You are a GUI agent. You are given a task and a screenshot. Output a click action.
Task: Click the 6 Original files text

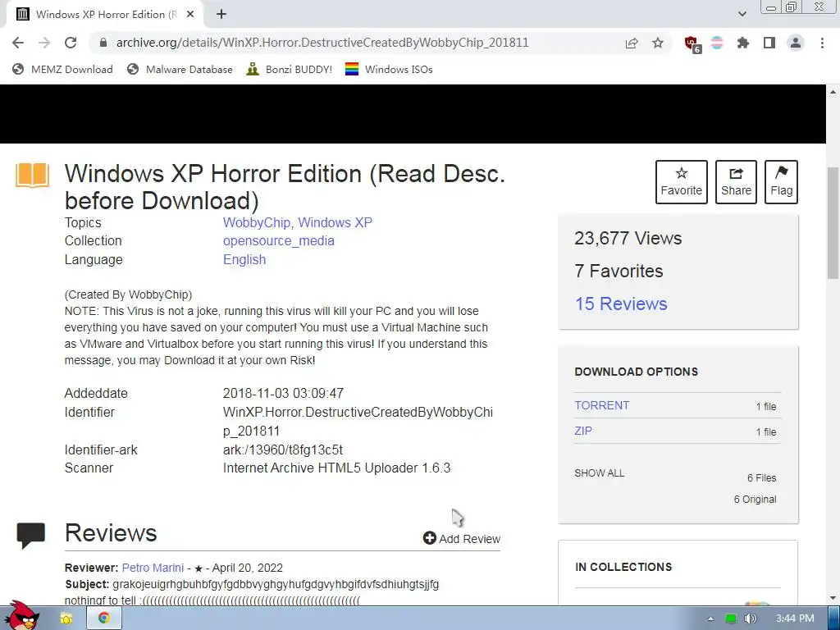click(x=755, y=500)
